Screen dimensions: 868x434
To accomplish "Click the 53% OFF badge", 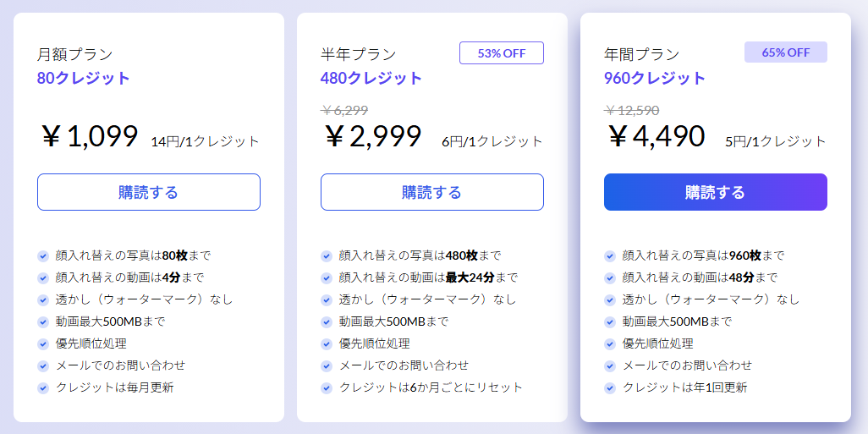I will [x=502, y=53].
